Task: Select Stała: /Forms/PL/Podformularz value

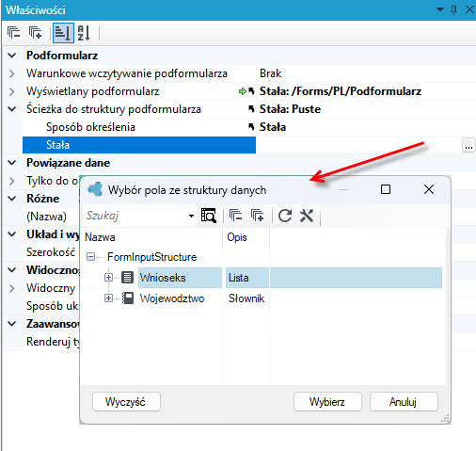Action: (341, 91)
